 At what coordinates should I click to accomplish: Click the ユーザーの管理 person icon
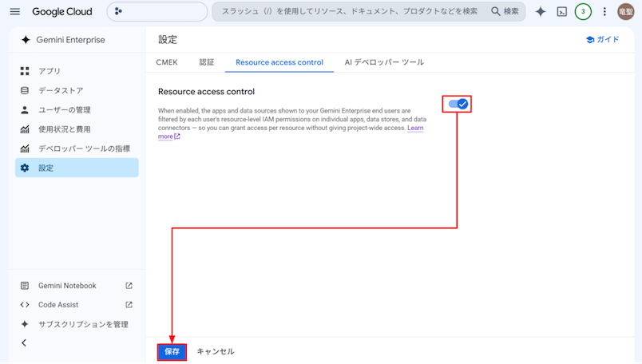(x=25, y=109)
